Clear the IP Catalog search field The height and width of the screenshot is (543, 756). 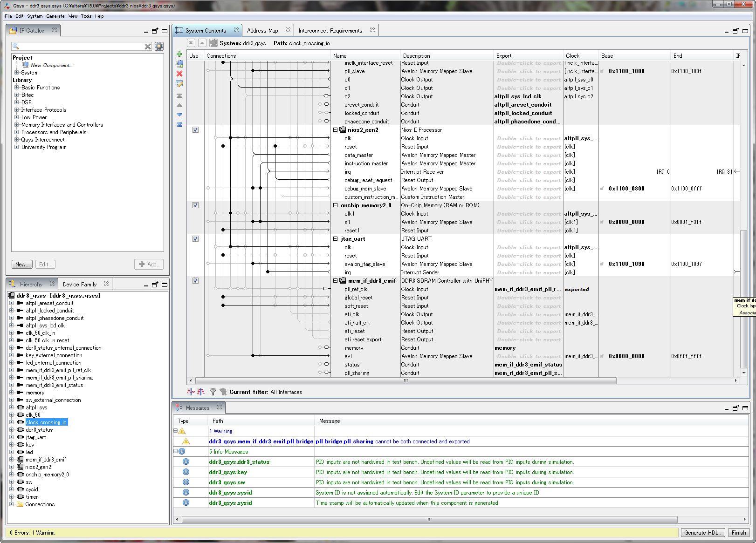click(x=148, y=47)
